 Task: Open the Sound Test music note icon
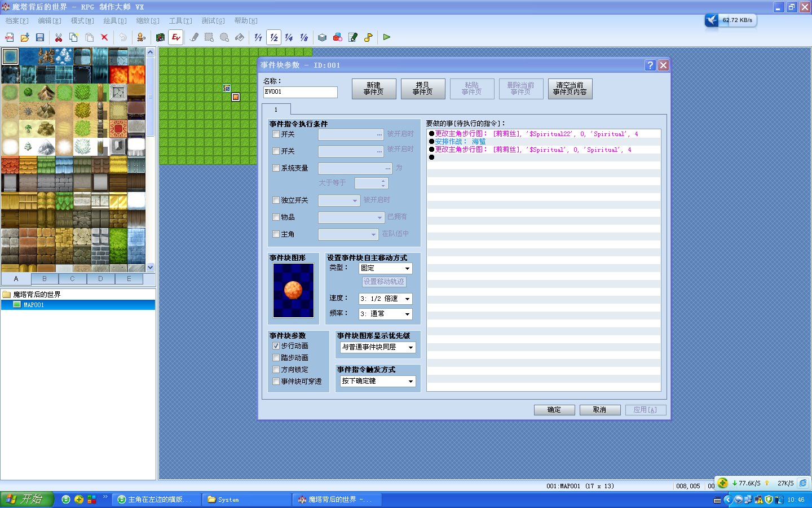tap(368, 37)
